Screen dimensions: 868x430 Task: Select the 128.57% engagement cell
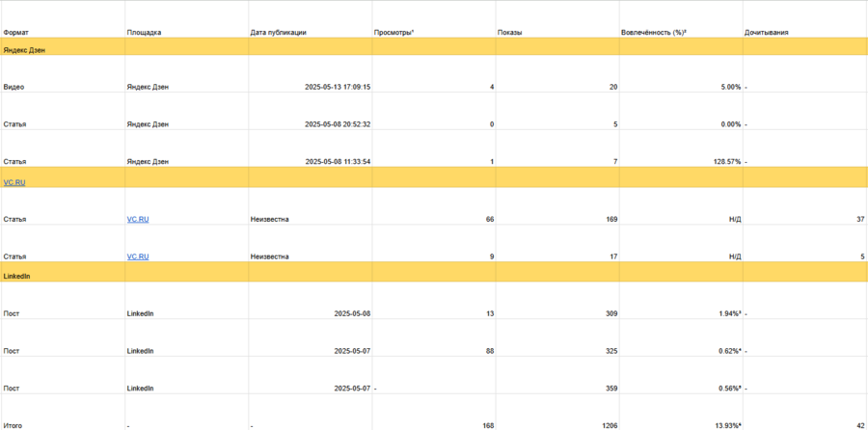tap(681, 148)
